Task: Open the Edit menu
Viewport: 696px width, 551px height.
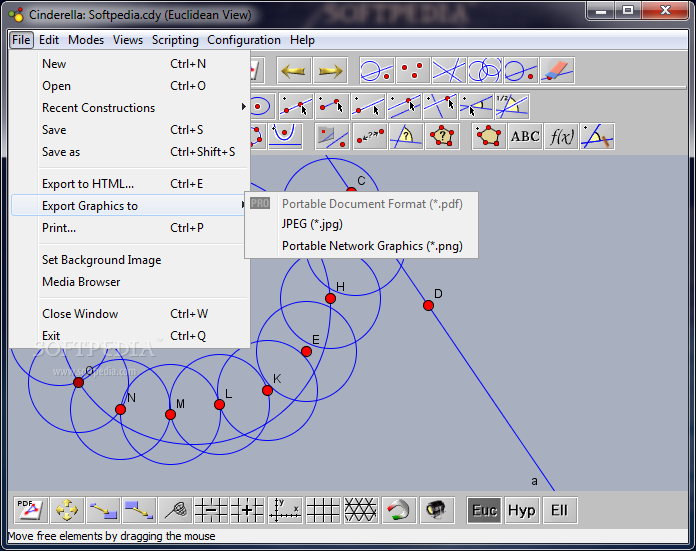Action: 49,40
